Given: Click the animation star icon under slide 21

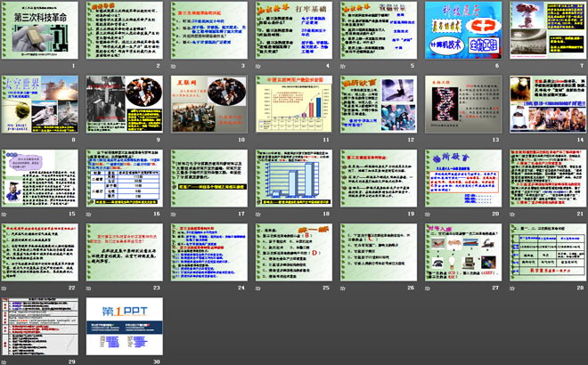Looking at the screenshot, I should click(512, 215).
